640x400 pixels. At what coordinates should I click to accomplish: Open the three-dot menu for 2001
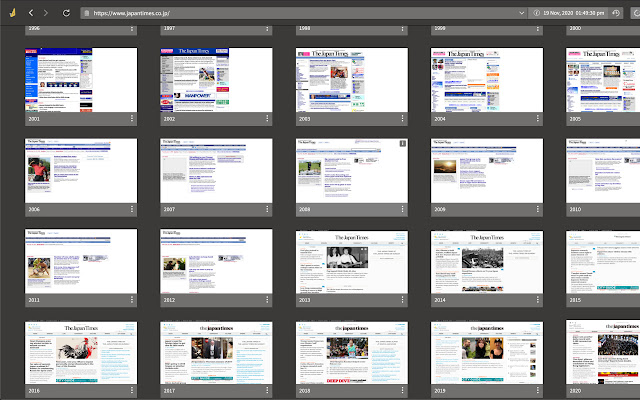point(131,118)
